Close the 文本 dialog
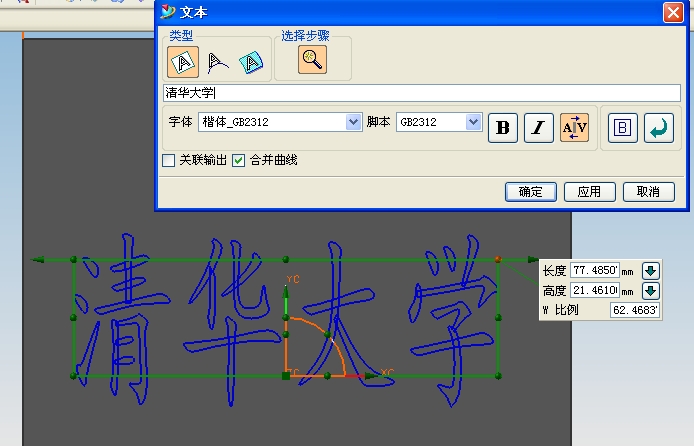 tap(673, 12)
